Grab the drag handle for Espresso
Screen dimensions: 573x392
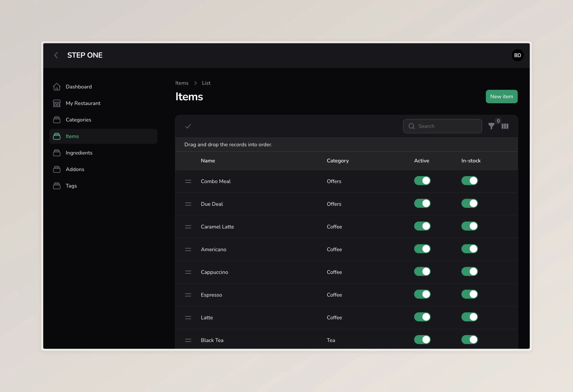[188, 295]
